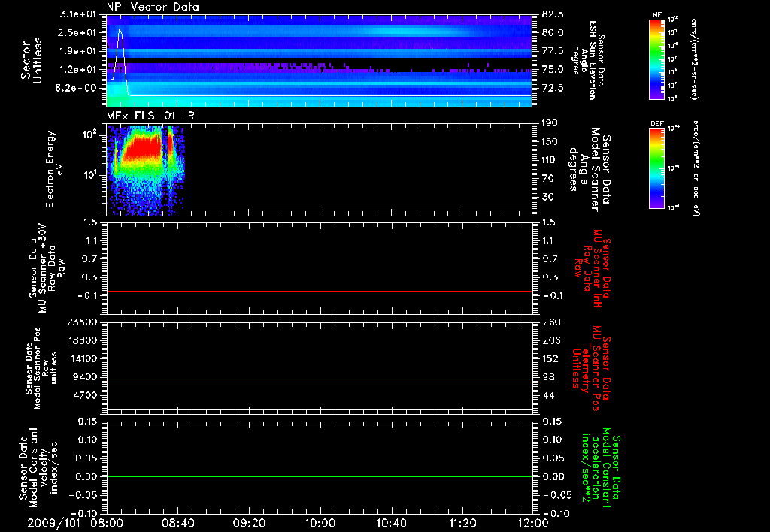Click the red line in Scanner Pos panel
Image resolution: width=770 pixels, height=532 pixels.
(x=320, y=382)
